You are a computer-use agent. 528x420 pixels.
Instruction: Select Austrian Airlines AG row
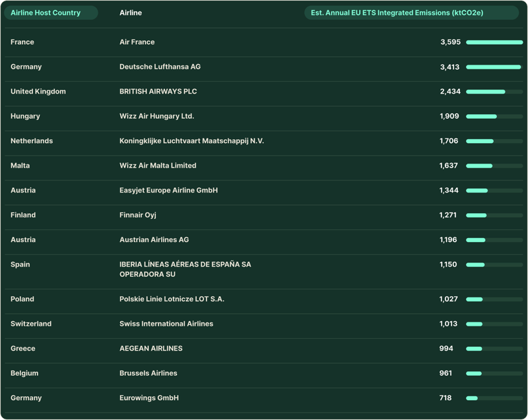(x=264, y=240)
